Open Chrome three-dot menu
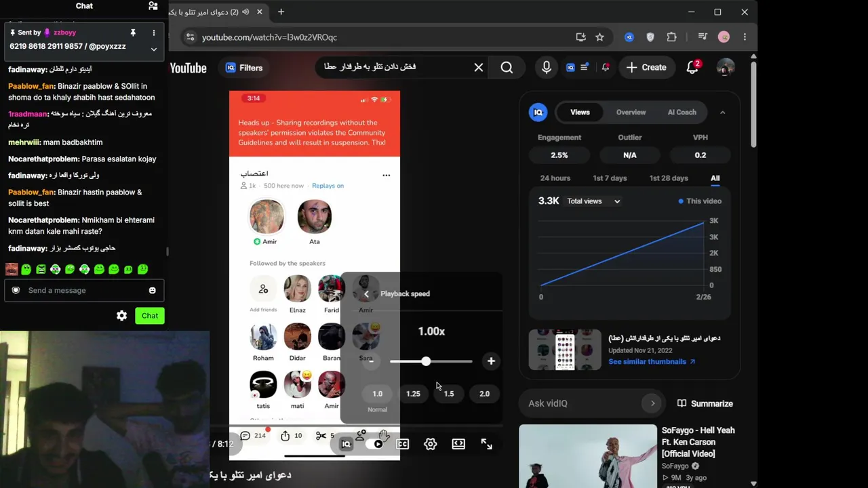868x488 pixels. 745,37
